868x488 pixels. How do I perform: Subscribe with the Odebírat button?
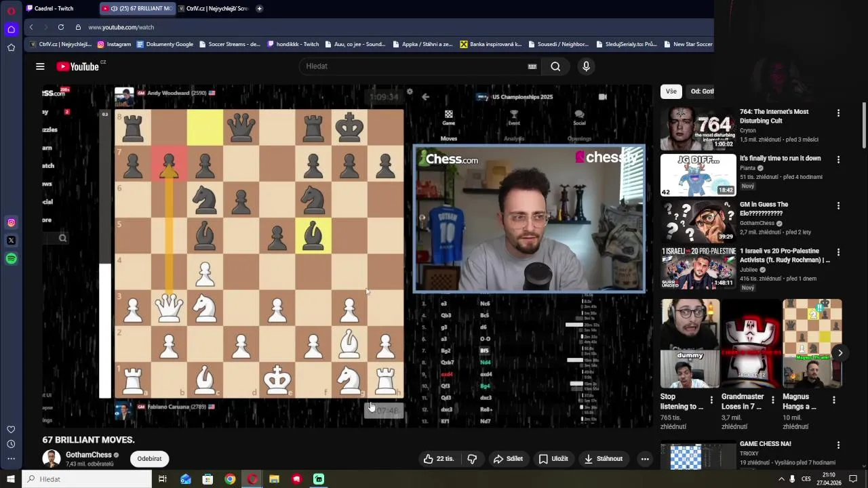pyautogui.click(x=149, y=459)
